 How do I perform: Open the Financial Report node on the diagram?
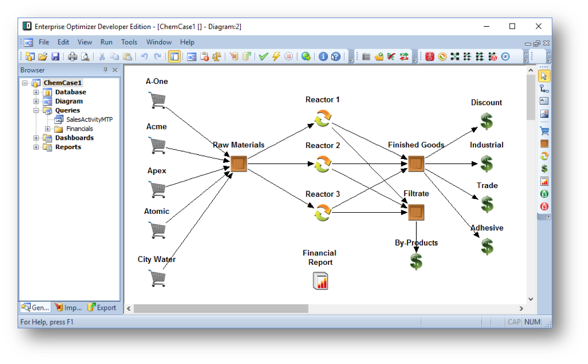click(x=320, y=281)
